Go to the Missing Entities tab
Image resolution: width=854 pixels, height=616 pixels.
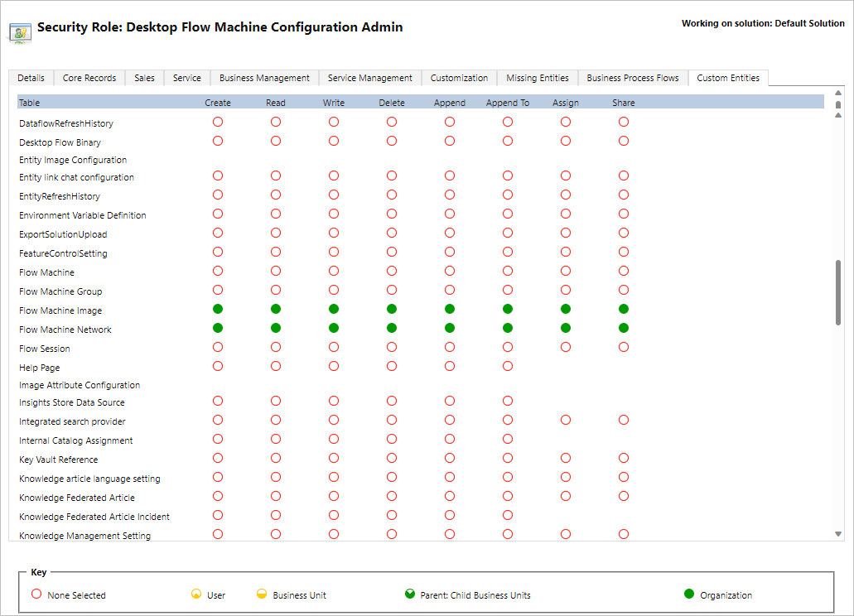pyautogui.click(x=537, y=77)
